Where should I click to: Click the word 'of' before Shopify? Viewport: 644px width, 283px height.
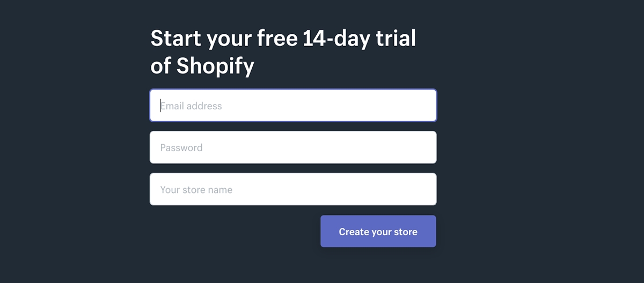click(x=160, y=66)
